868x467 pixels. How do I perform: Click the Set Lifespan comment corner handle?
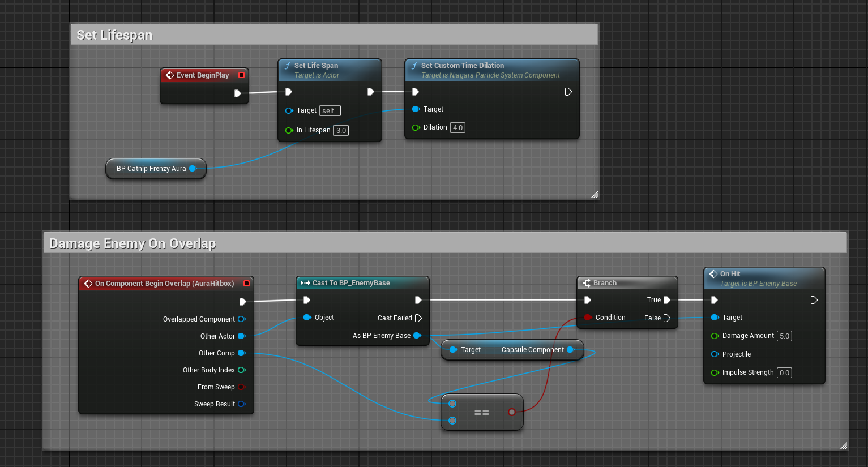[594, 194]
